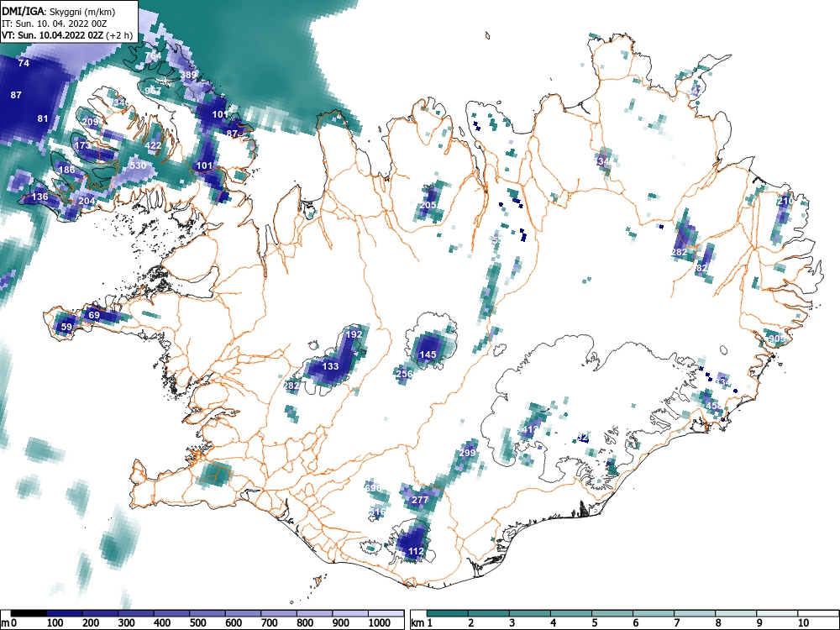Click the black swatch in the metre legend
Image resolution: width=840 pixels, height=630 pixels.
click(29, 613)
